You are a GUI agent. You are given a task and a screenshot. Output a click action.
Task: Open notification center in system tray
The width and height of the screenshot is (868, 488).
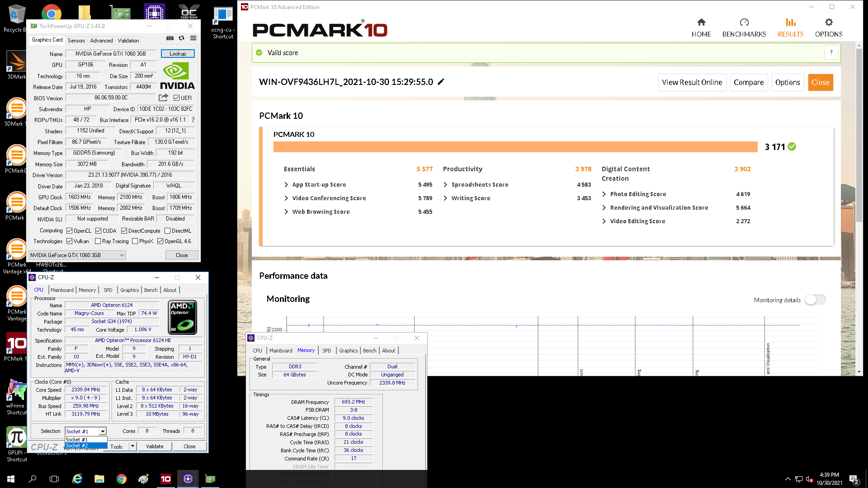pyautogui.click(x=854, y=479)
